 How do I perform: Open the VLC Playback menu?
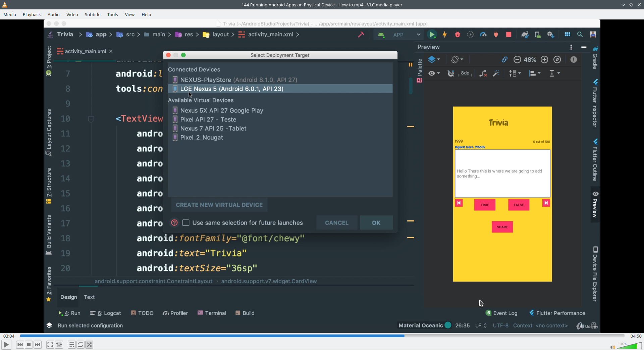tap(32, 14)
